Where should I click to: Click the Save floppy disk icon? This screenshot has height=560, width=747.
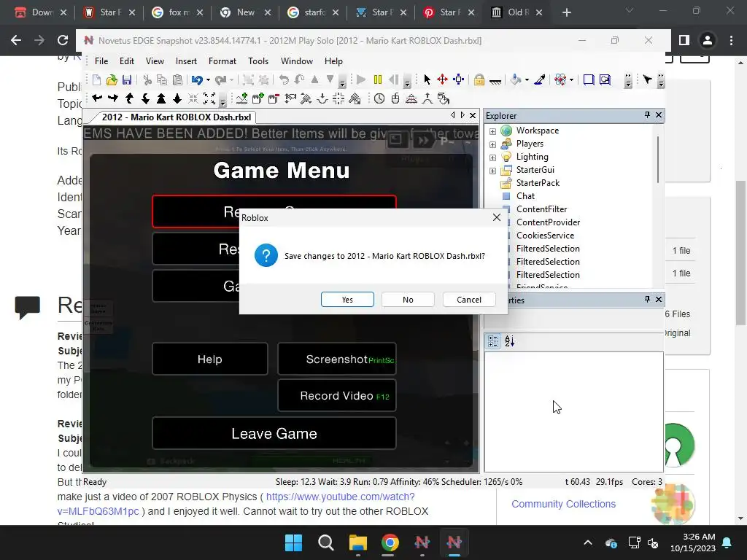[127, 80]
